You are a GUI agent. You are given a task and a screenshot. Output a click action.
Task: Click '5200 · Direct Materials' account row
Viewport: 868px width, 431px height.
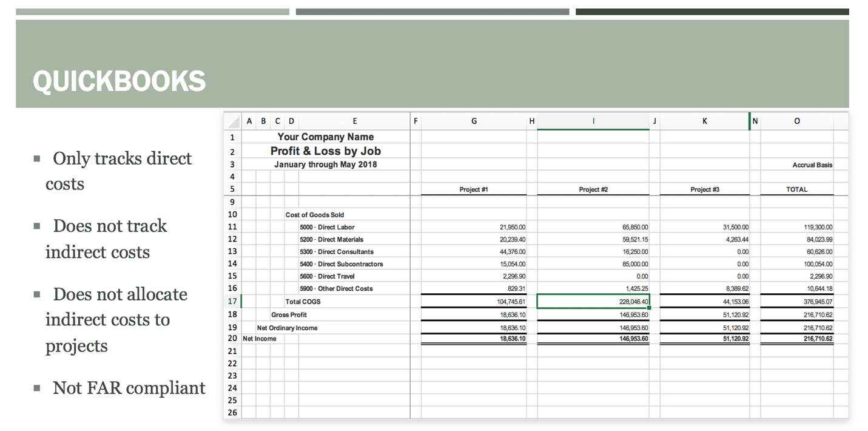332,239
